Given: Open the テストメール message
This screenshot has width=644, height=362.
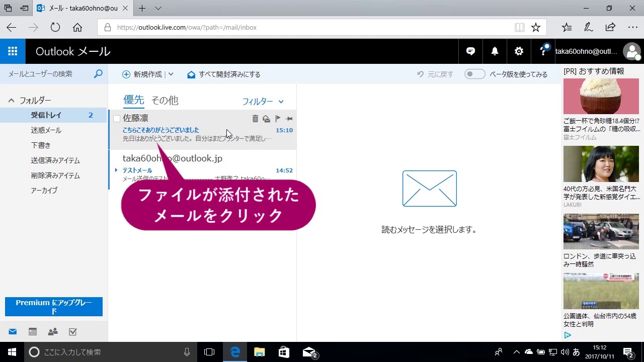Looking at the screenshot, I should click(202, 169).
